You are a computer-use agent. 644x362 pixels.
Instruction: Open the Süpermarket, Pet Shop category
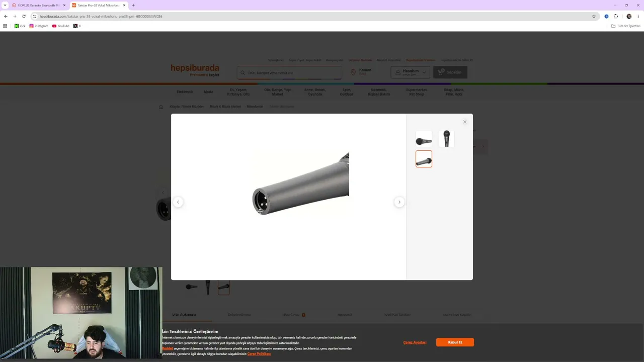coord(417,92)
